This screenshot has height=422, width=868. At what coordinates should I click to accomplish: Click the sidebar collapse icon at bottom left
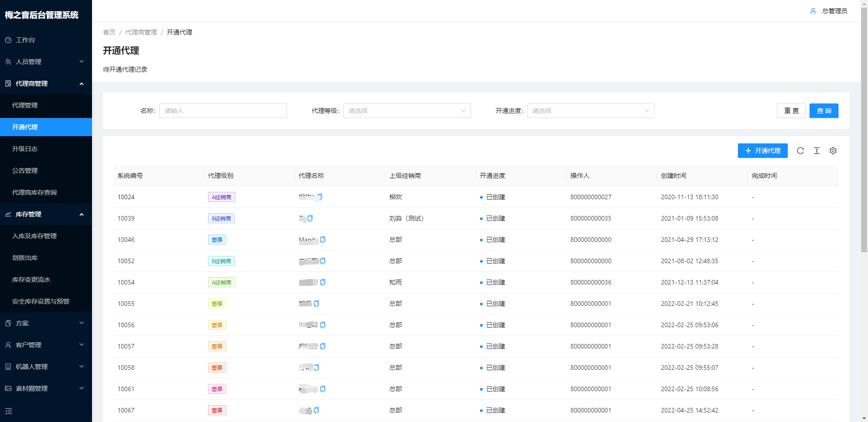click(9, 411)
